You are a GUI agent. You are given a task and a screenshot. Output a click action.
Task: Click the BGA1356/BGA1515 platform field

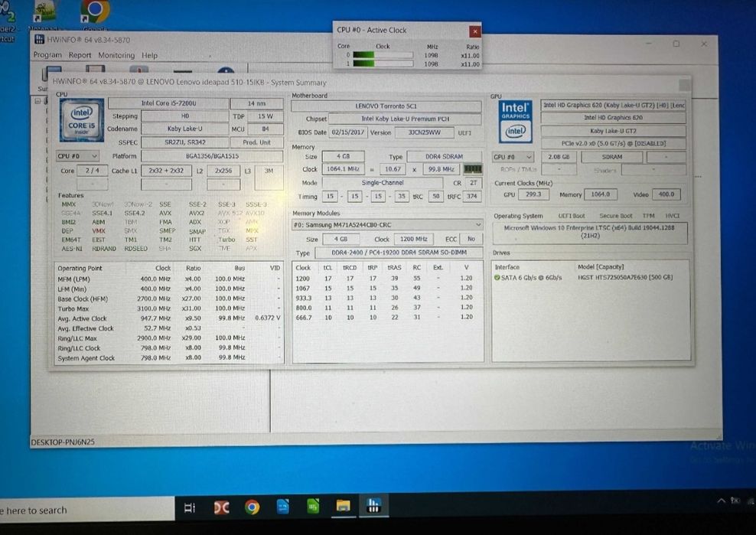[212, 156]
